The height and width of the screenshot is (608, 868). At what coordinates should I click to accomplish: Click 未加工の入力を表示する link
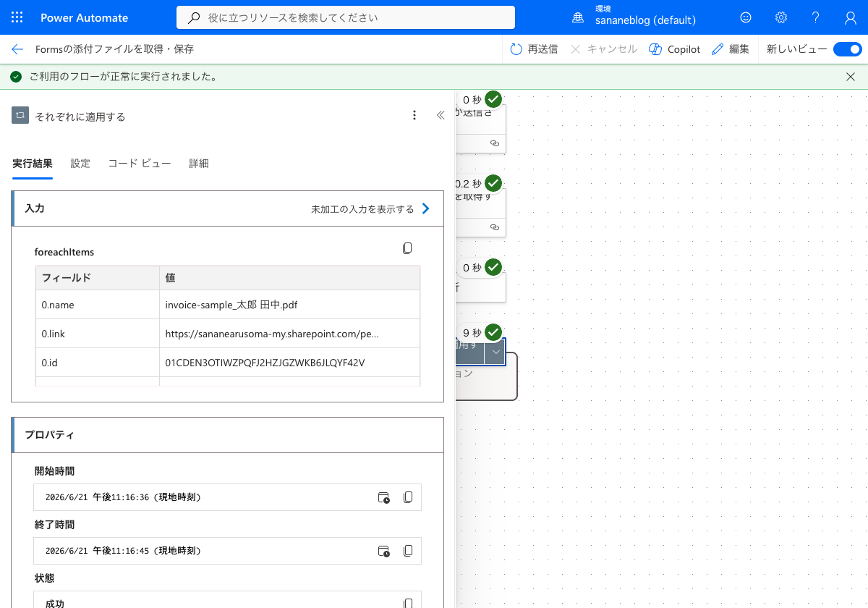(x=370, y=209)
